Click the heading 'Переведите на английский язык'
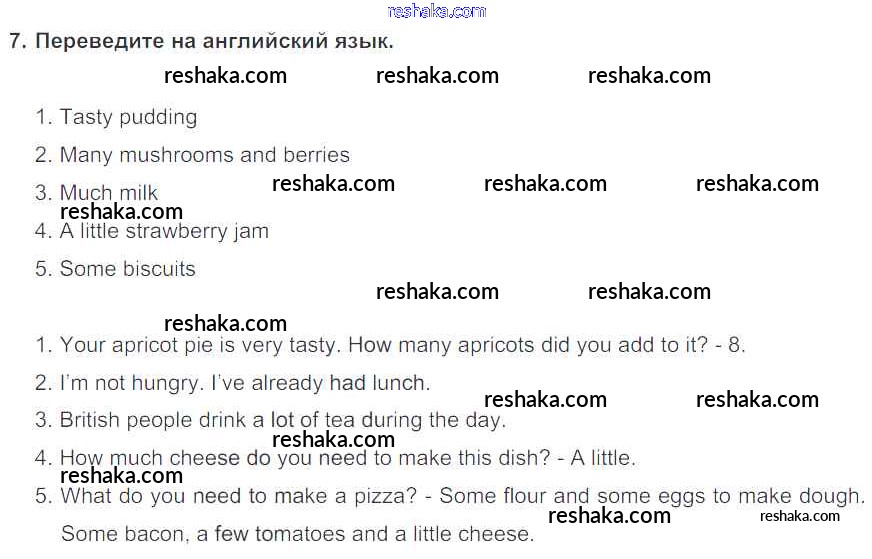Image resolution: width=872 pixels, height=559 pixels. pos(214,42)
